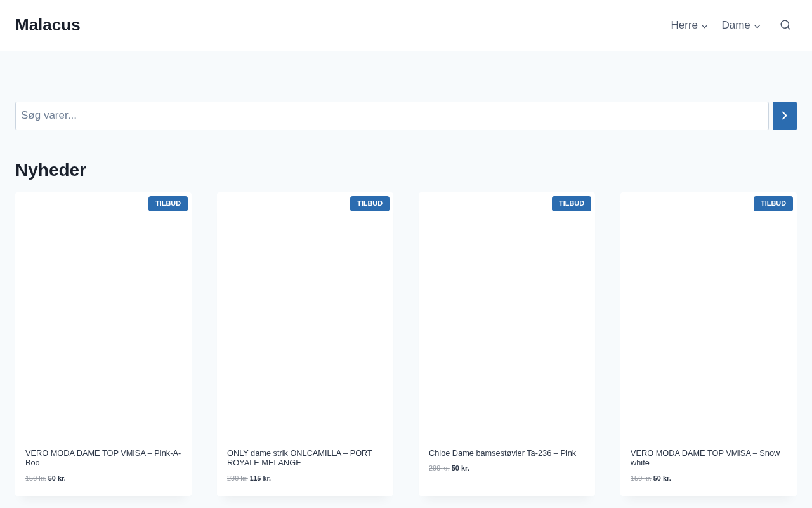This screenshot has height=508, width=812.
Task: Open VERO MODA TOP Snow white product
Action: (705, 458)
